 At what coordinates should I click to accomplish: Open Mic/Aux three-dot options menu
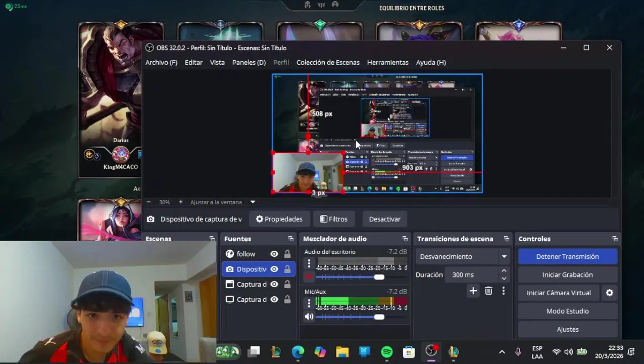(x=309, y=303)
